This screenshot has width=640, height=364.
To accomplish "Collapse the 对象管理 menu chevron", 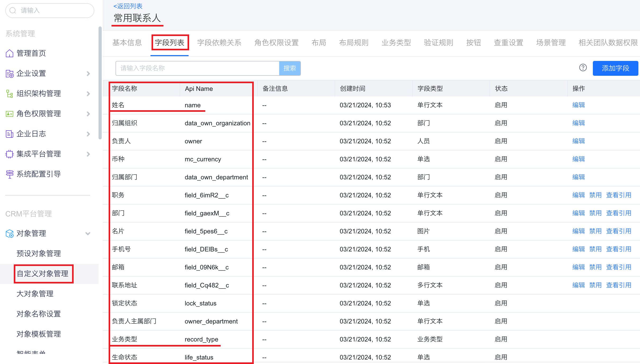I will tap(88, 234).
